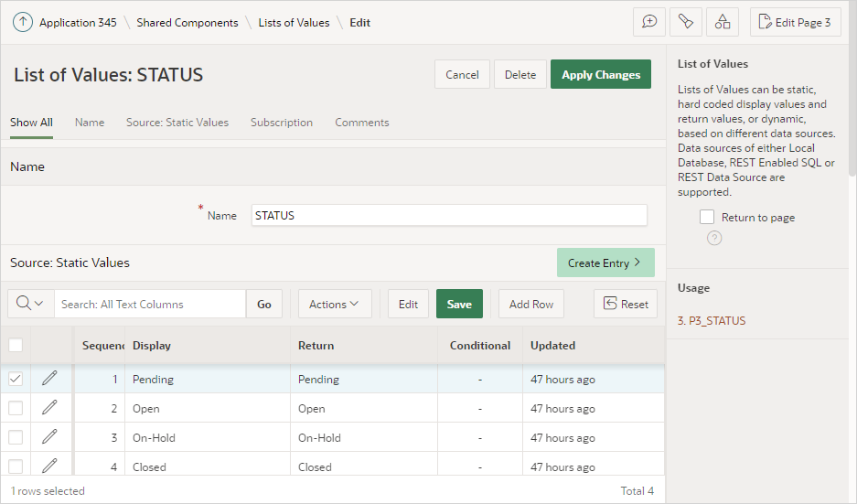Click the Sequence column header
857x504 pixels.
[100, 346]
